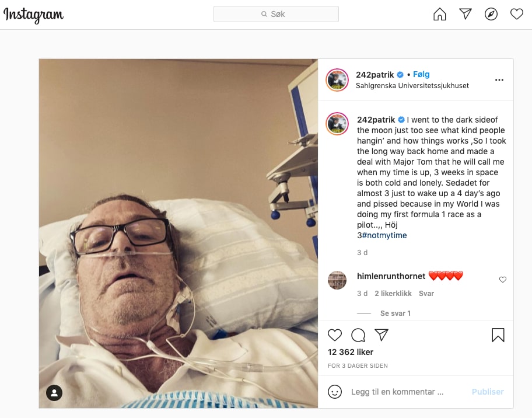Image resolution: width=532 pixels, height=418 pixels.
Task: Share the post via paper plane icon
Action: 381,335
